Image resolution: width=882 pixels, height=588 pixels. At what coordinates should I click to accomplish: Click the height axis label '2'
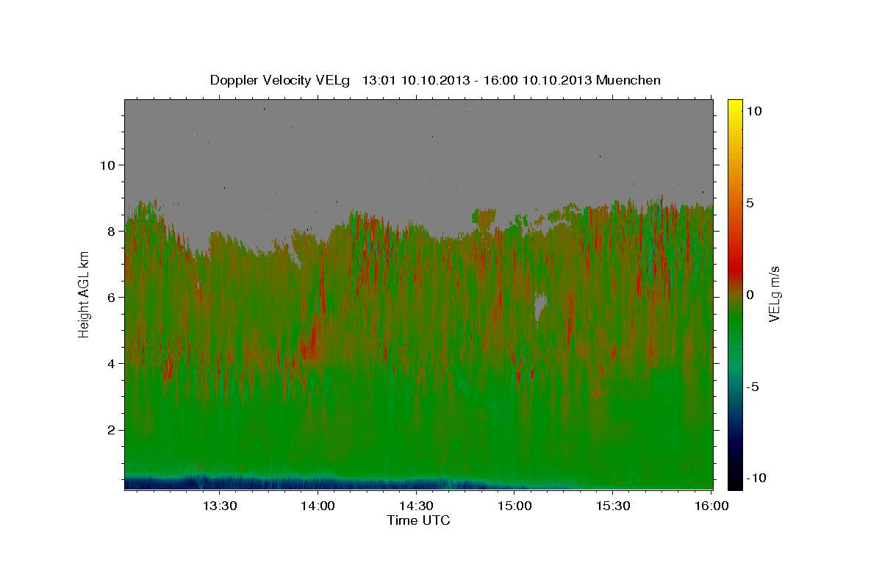tap(110, 429)
